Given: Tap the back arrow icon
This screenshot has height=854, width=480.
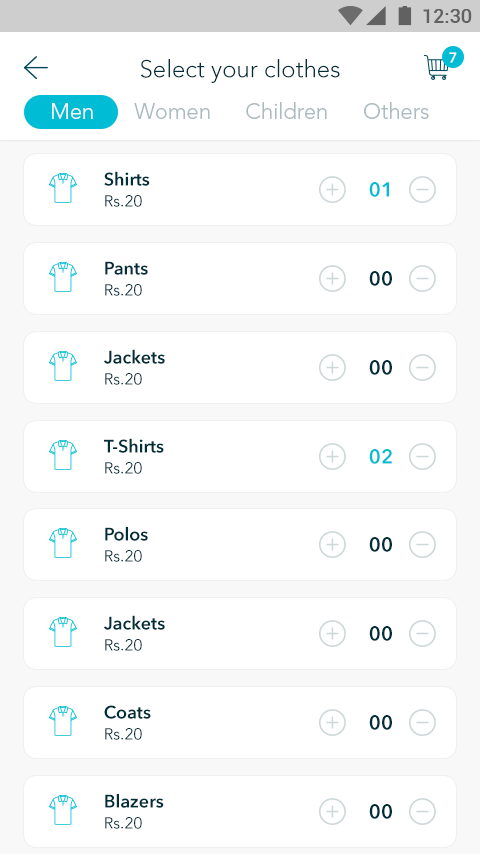Looking at the screenshot, I should click(x=36, y=68).
